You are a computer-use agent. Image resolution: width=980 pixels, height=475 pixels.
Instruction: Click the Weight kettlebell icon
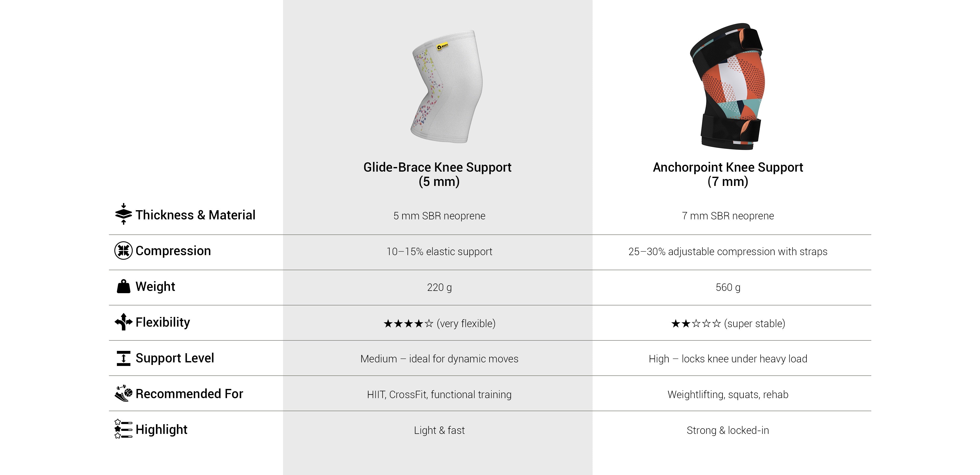123,286
